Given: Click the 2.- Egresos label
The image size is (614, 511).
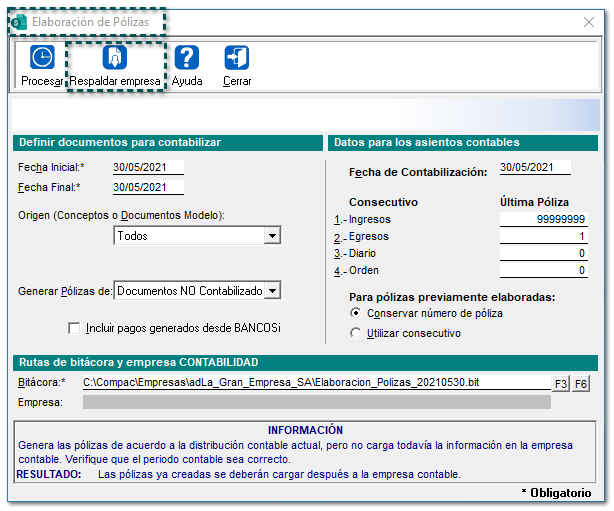Looking at the screenshot, I should (361, 237).
